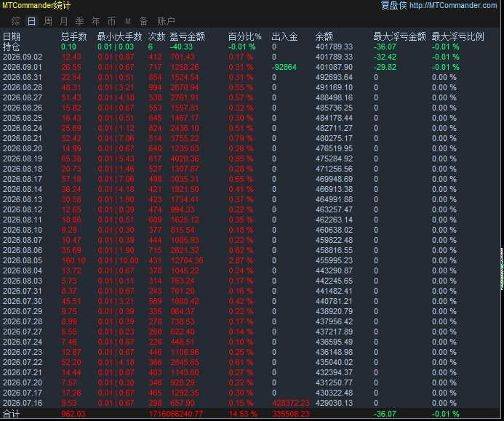Click profit value 12704.36
The height and width of the screenshot is (421, 504).
coord(187,260)
